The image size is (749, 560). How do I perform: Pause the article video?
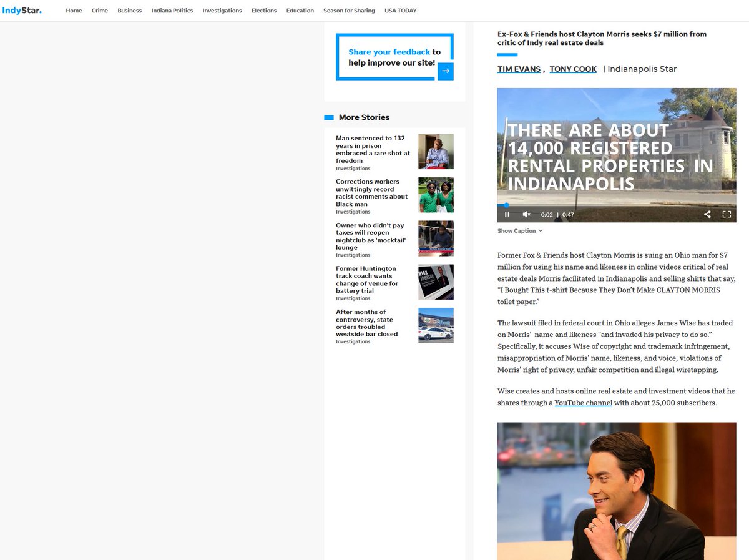(x=507, y=214)
